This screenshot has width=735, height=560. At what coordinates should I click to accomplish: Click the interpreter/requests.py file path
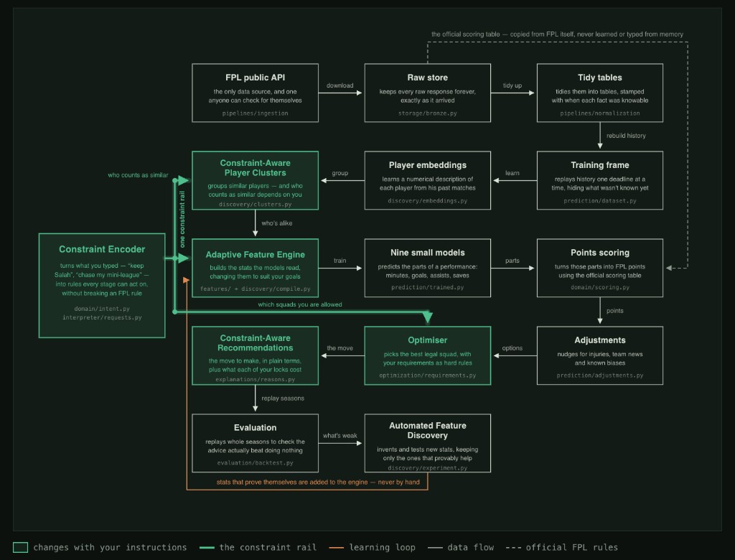click(x=102, y=317)
